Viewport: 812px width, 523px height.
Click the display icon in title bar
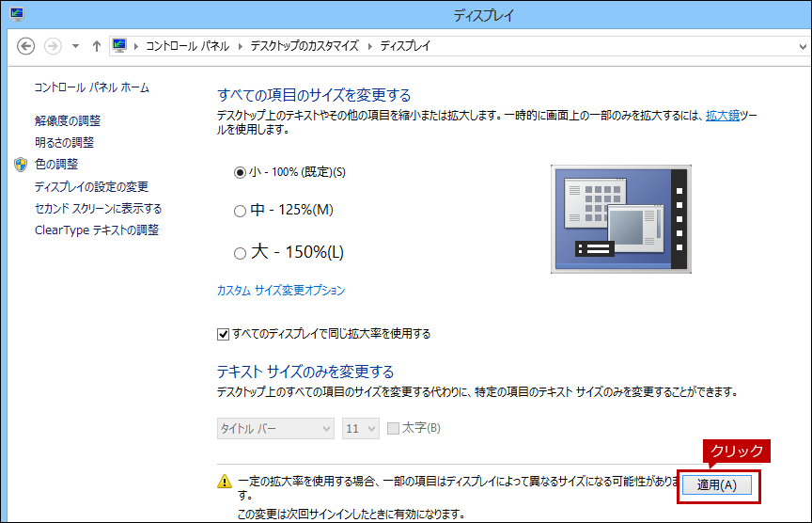coord(17,14)
